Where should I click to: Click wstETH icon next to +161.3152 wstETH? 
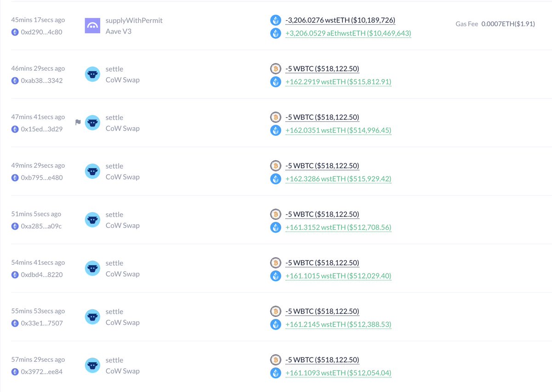click(x=276, y=227)
